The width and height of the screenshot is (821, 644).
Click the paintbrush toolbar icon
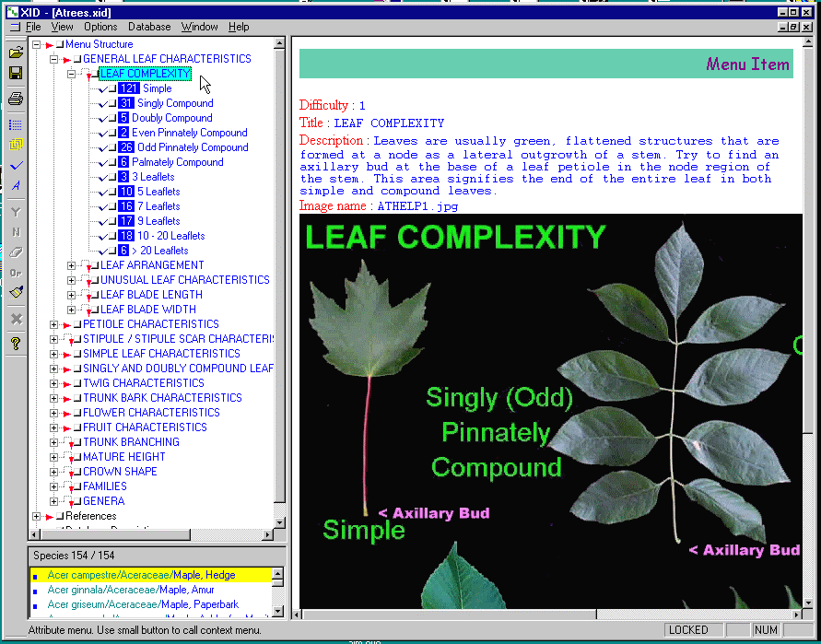click(16, 293)
